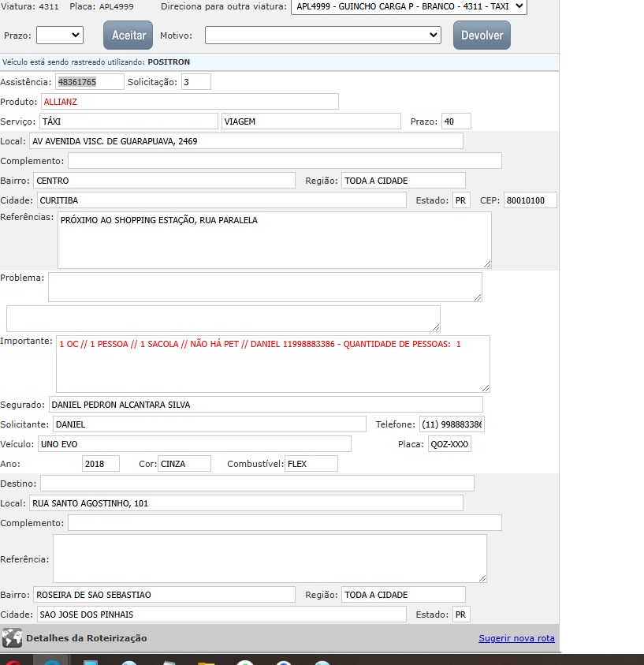Viewport: 644px width, 665px height.
Task: Click the Cor field showing CINZA
Action: coord(184,464)
